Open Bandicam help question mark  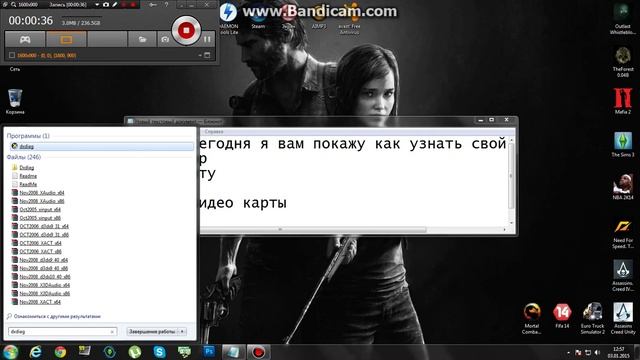tap(166, 4)
